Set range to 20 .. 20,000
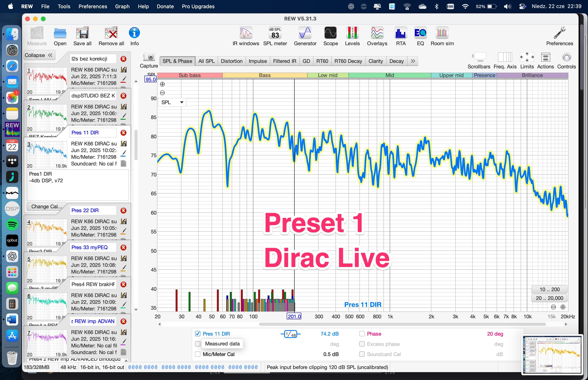Image resolution: width=588 pixels, height=380 pixels. point(549,298)
